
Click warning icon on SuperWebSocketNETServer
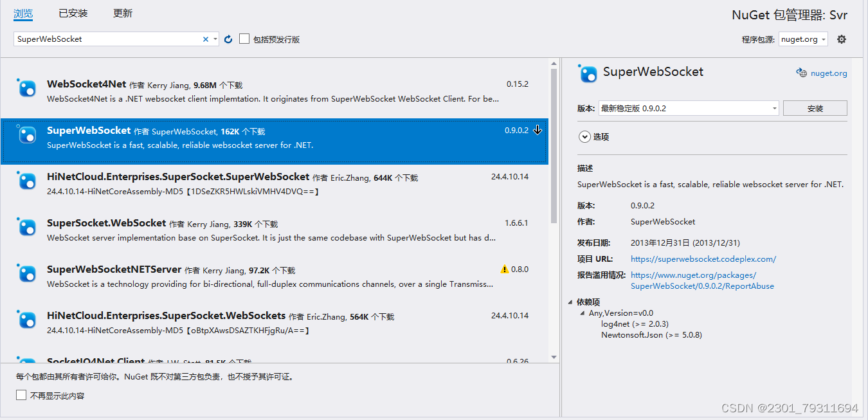click(504, 269)
